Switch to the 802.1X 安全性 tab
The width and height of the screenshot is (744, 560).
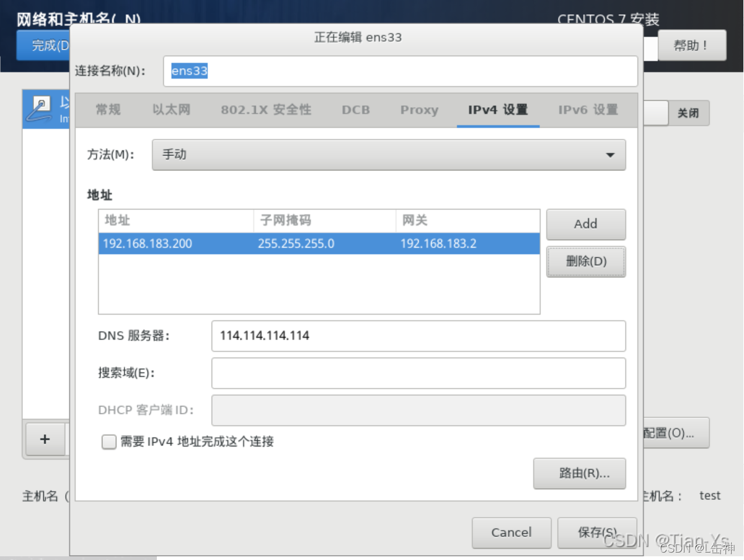[266, 110]
